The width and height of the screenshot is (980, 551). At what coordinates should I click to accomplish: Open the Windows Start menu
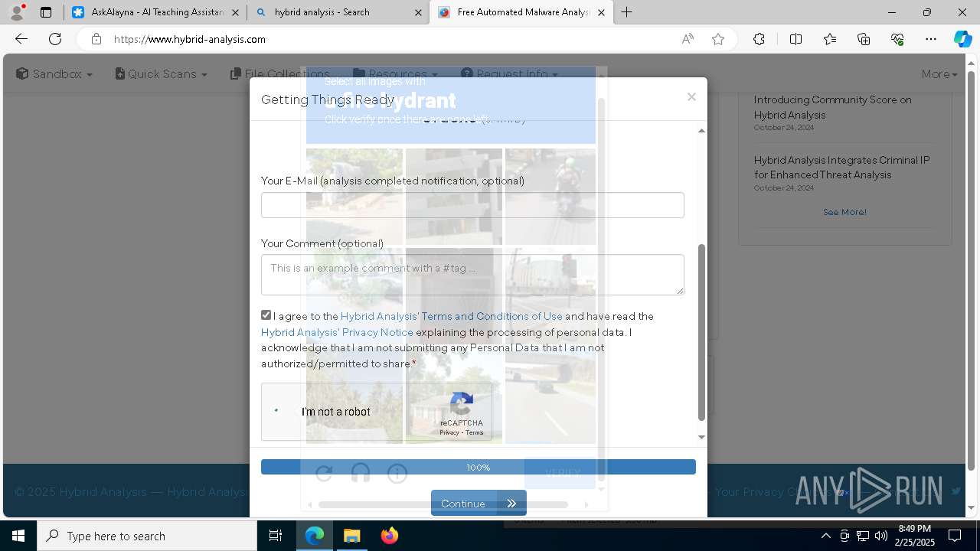coord(18,536)
